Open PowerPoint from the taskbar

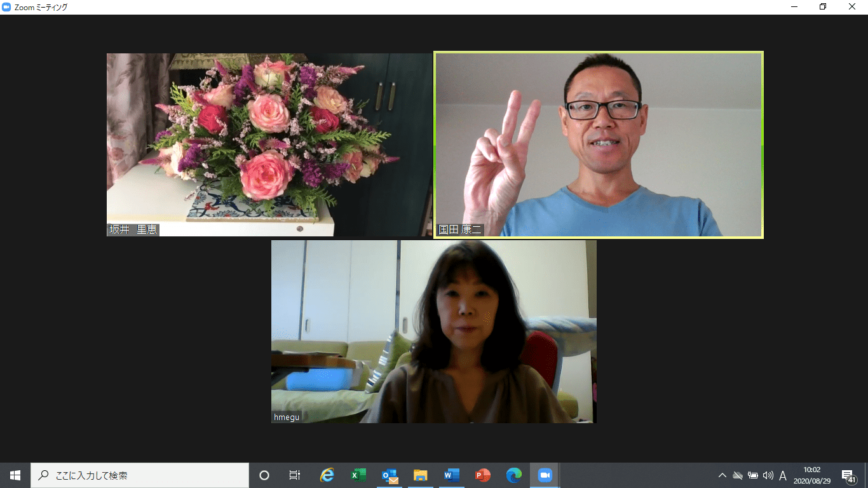click(483, 475)
